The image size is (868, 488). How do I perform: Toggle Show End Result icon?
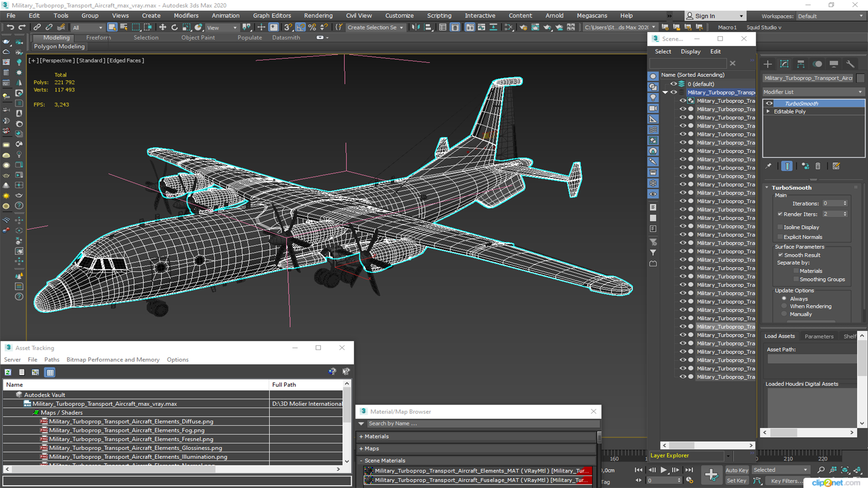[x=787, y=166]
